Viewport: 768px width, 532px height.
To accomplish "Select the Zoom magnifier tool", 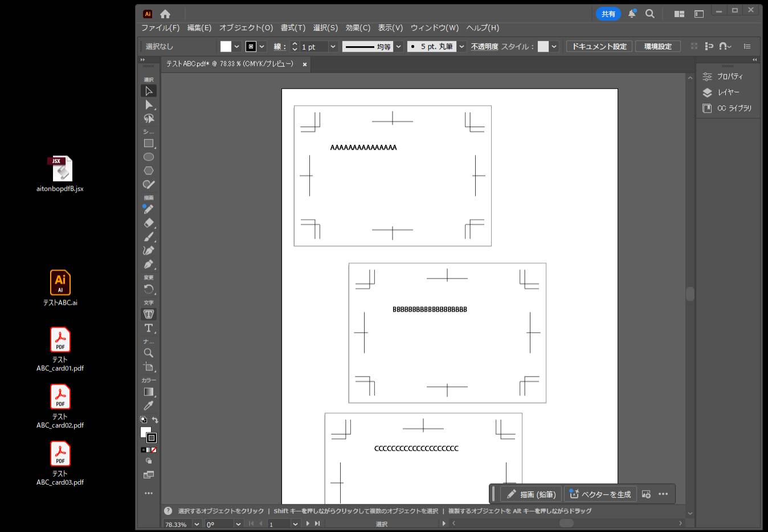I will click(149, 353).
